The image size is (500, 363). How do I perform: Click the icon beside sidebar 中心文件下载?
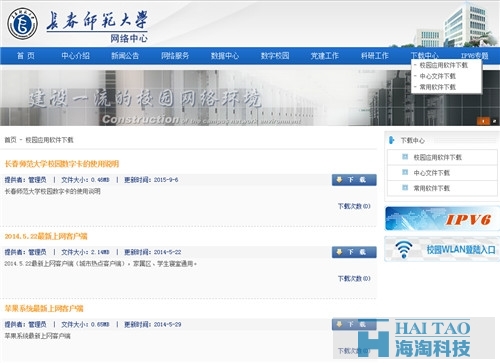[405, 172]
